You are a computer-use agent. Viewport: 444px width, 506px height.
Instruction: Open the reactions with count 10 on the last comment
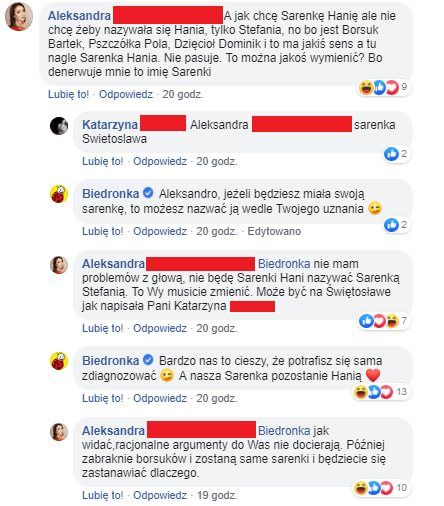pos(381,488)
